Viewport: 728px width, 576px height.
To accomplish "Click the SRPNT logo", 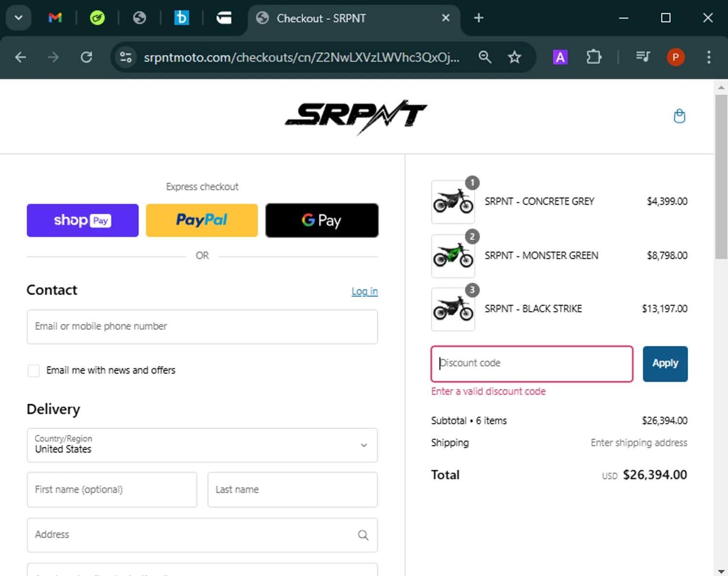I will [356, 117].
